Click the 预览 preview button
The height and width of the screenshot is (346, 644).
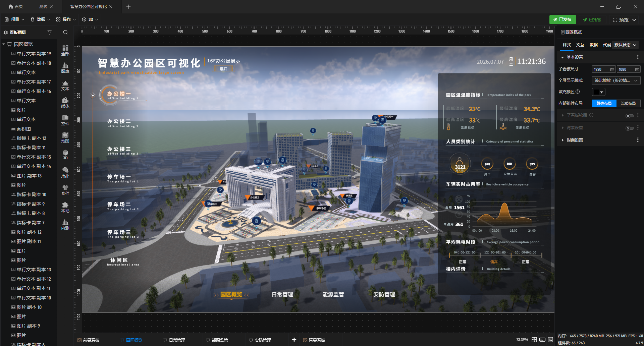625,20
